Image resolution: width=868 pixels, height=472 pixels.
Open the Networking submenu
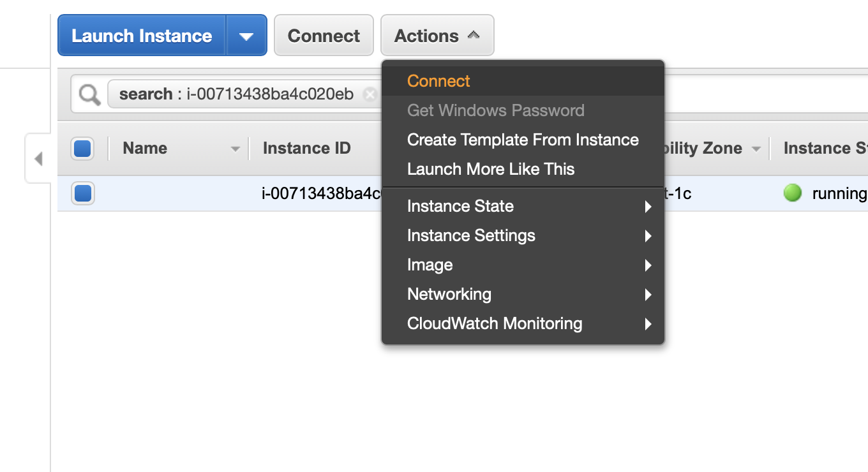523,294
